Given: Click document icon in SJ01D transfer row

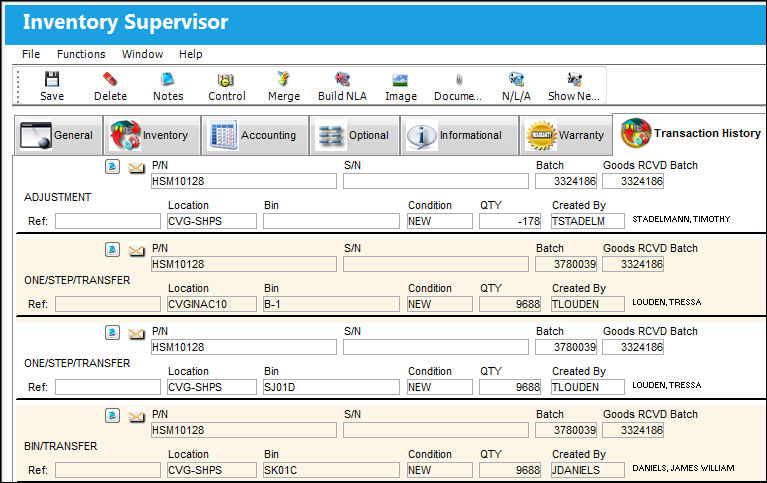Looking at the screenshot, I should (113, 333).
